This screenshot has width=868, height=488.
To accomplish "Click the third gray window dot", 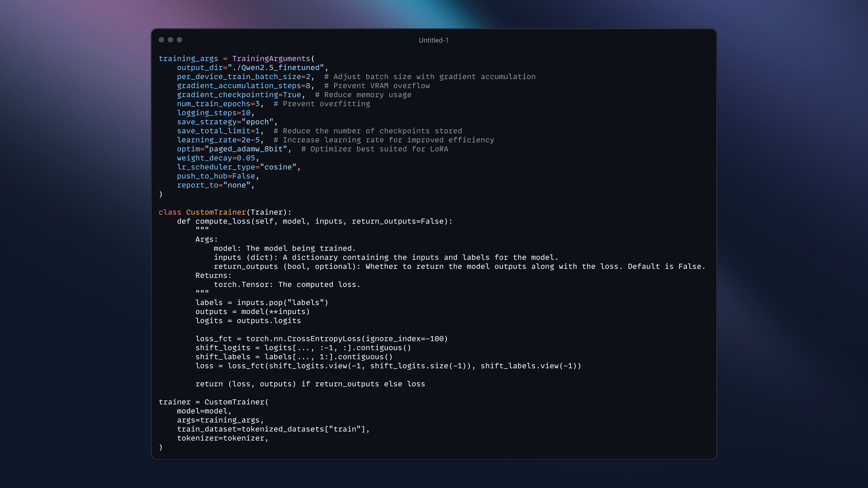I will [180, 40].
